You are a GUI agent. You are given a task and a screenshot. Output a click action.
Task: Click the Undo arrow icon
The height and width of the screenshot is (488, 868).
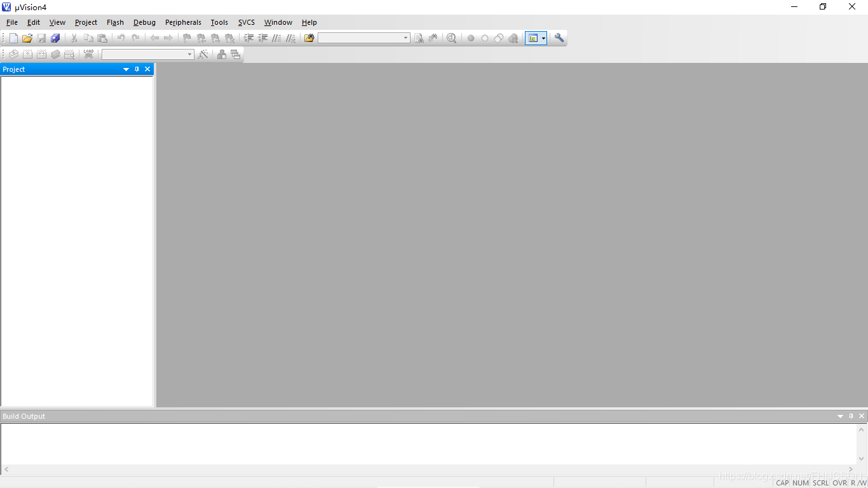(121, 38)
